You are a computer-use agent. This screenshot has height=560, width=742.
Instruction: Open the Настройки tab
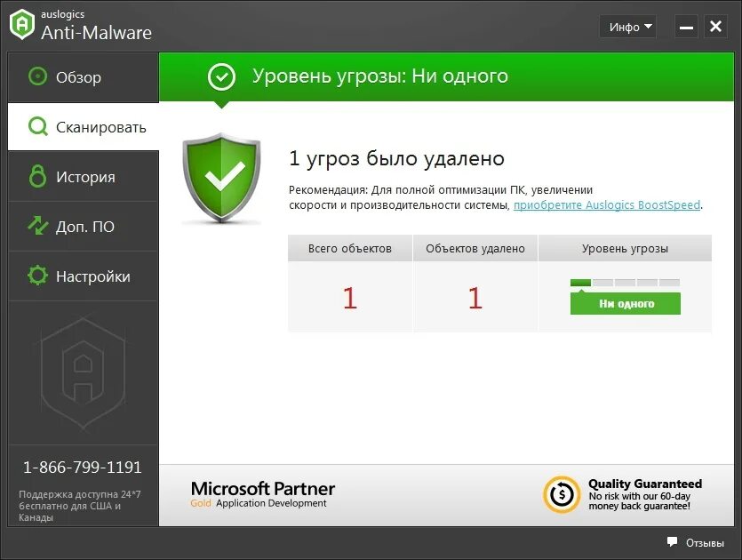84,276
